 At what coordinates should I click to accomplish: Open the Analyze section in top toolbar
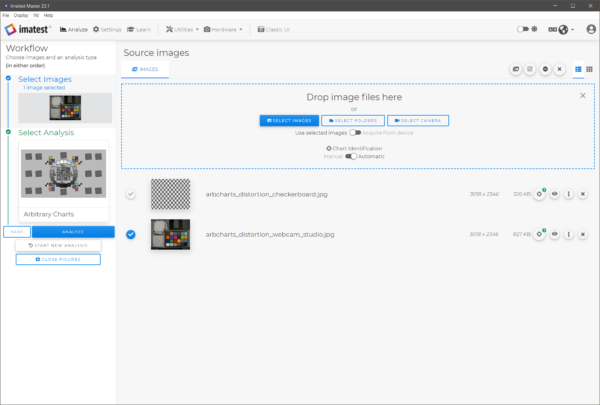coord(72,30)
